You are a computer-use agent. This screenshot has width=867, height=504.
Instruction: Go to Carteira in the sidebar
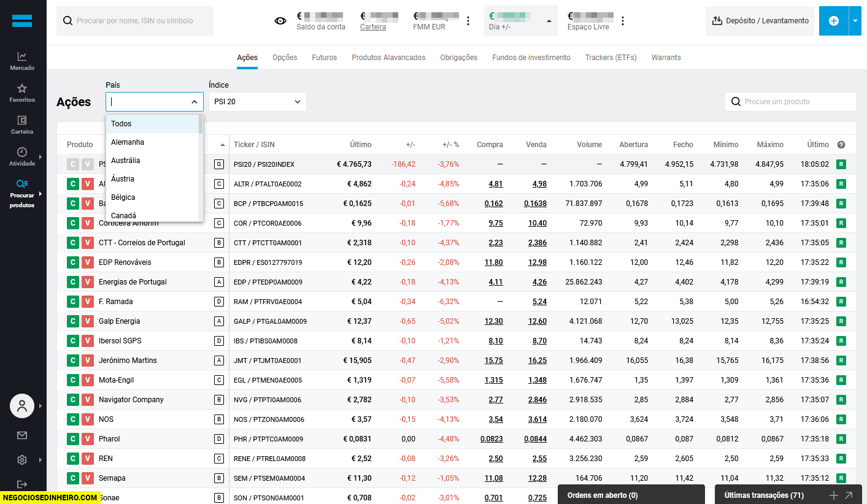(22, 124)
